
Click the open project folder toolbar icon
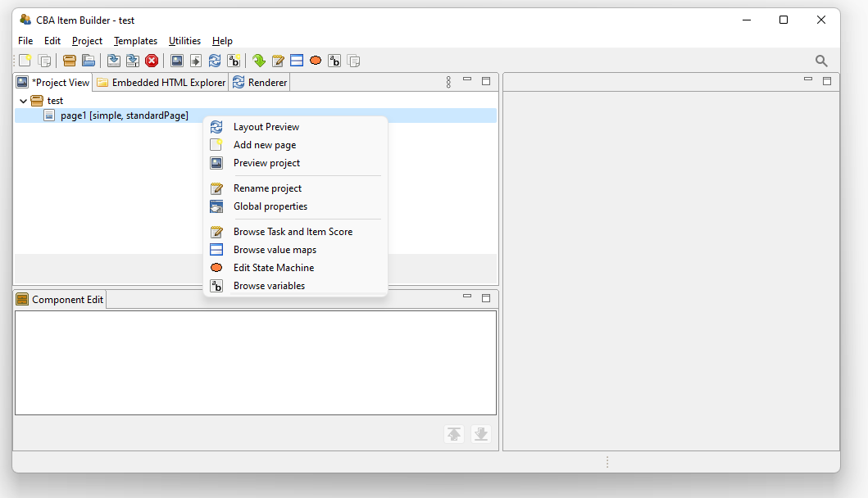coord(89,61)
